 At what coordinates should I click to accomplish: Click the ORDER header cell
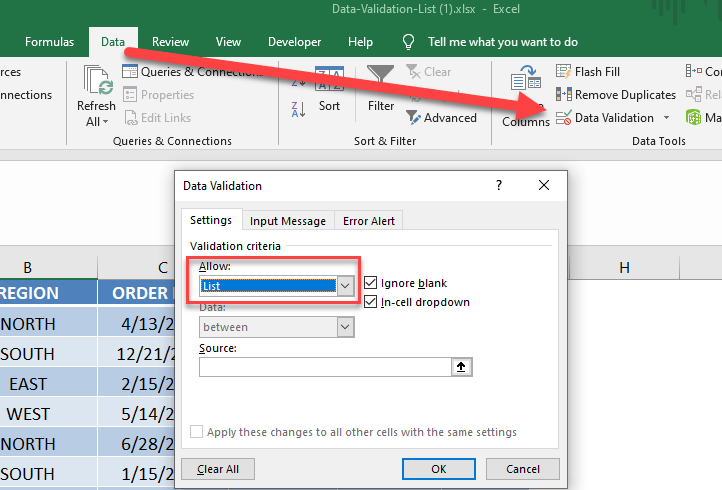pos(136,293)
